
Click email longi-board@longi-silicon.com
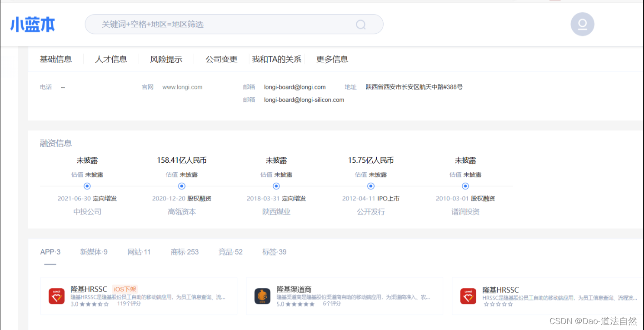coord(304,100)
